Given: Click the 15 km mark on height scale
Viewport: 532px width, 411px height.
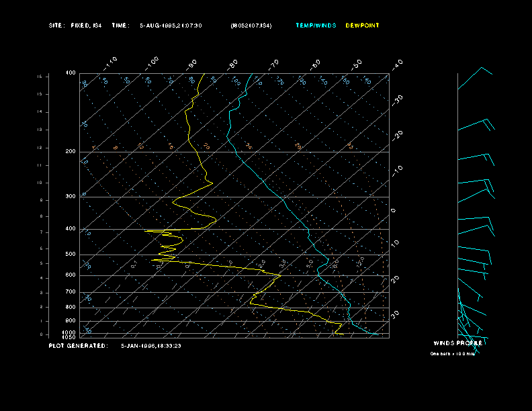Looking at the screenshot, I should 40,77.
